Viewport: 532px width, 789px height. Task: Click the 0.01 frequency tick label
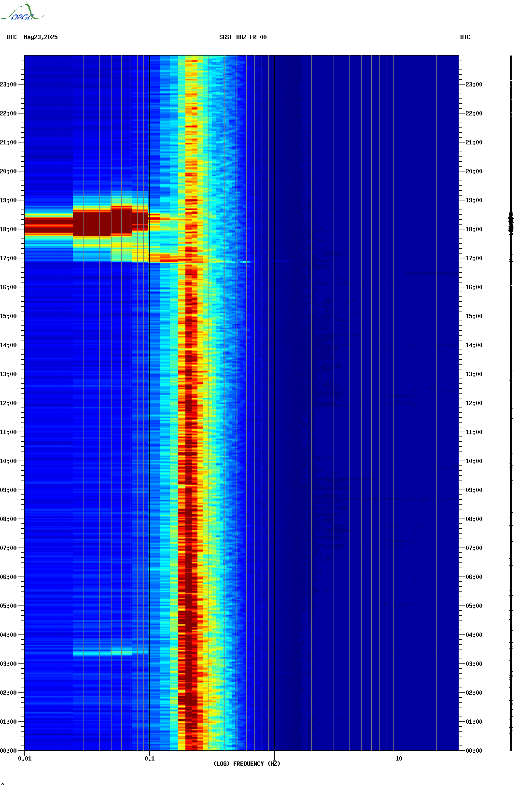pos(25,759)
